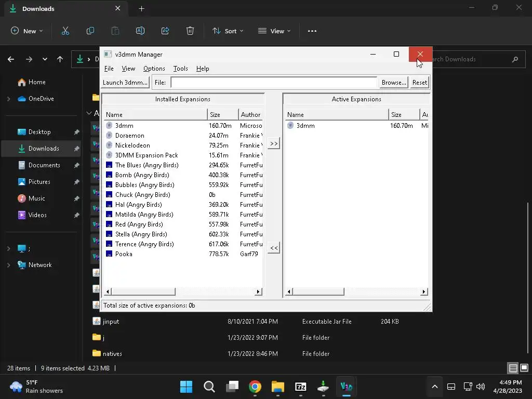Click the Copy icon in File Explorer toolbar

pyautogui.click(x=90, y=31)
